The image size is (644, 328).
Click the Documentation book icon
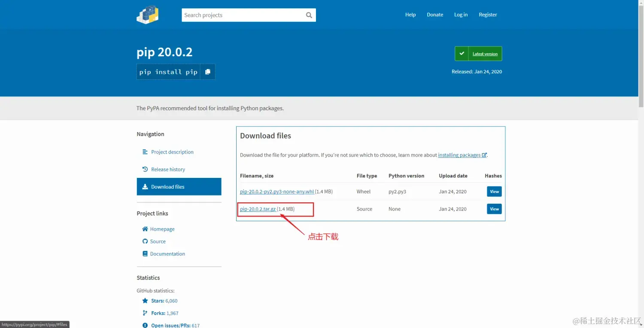click(x=145, y=254)
